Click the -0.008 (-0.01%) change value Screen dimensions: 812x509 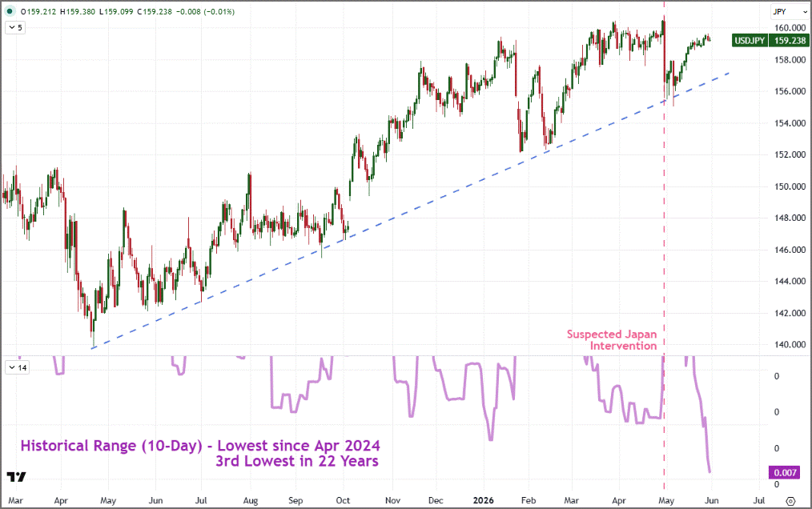point(205,11)
